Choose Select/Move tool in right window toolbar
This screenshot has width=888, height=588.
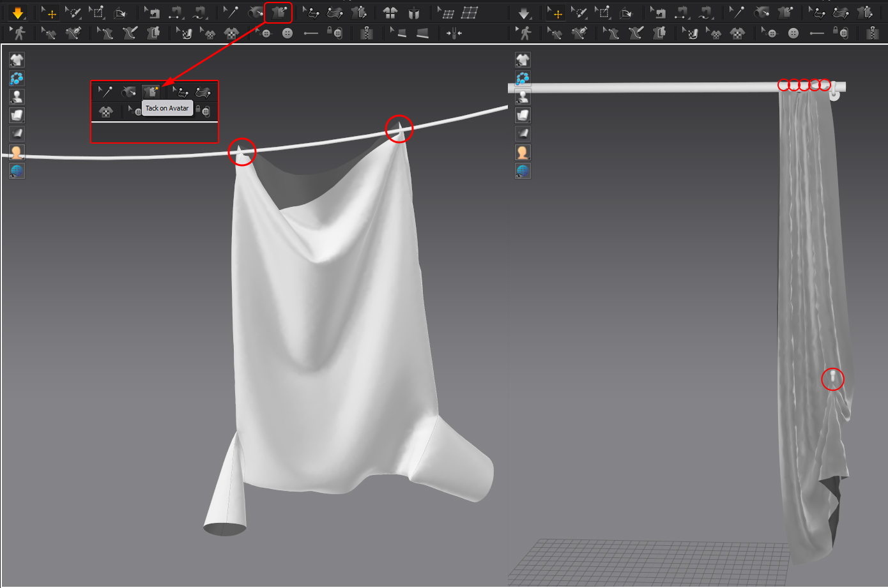point(555,12)
